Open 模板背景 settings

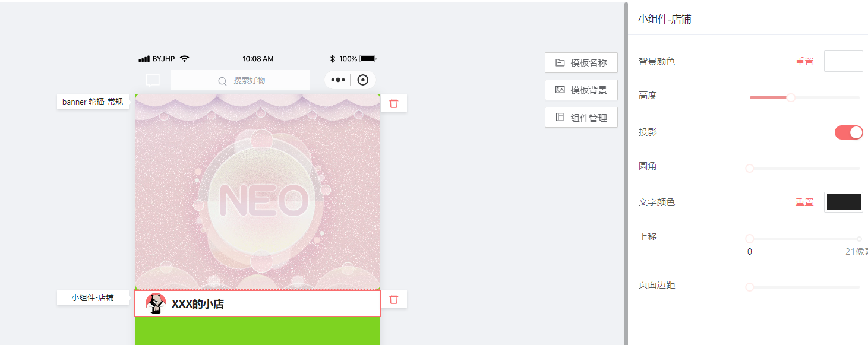[x=581, y=90]
